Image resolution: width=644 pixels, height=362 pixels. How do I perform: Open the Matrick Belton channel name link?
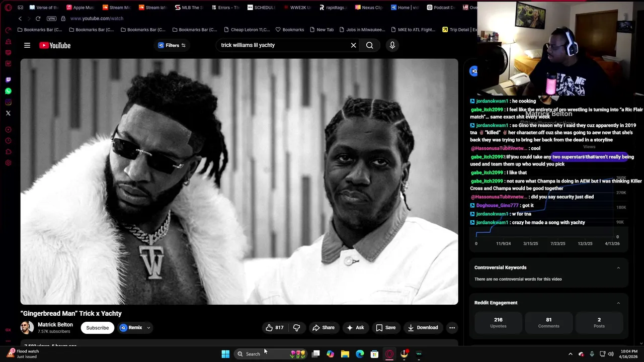point(55,325)
